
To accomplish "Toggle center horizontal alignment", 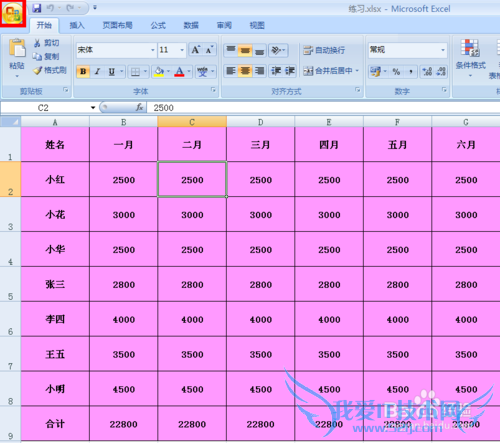I will (x=245, y=71).
